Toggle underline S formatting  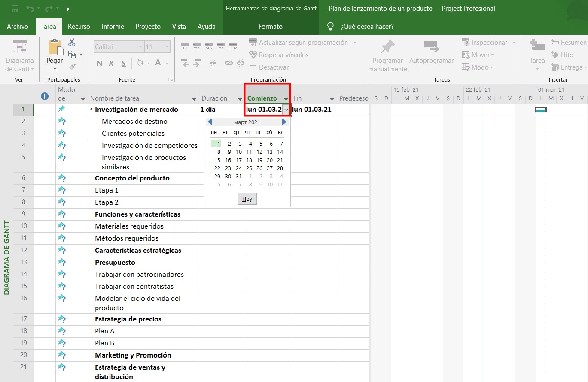point(124,63)
